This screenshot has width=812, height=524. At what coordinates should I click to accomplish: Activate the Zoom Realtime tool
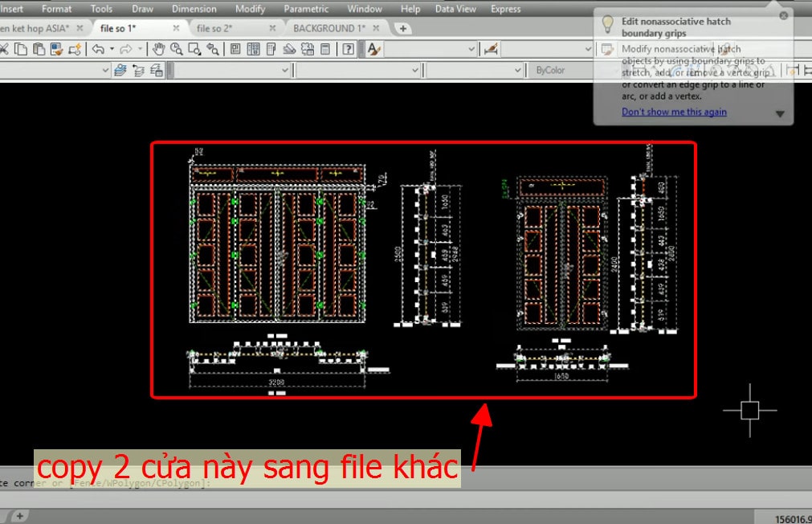(176, 49)
